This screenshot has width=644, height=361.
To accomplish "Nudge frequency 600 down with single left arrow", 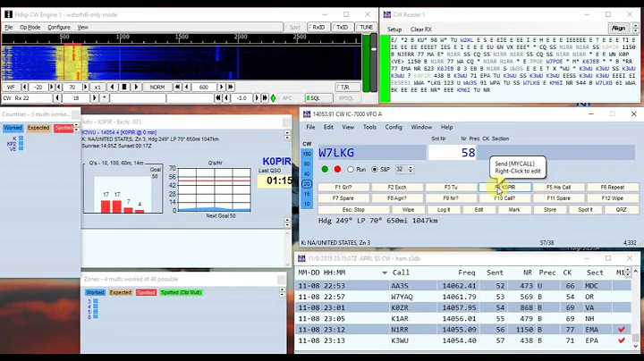I will [x=187, y=87].
